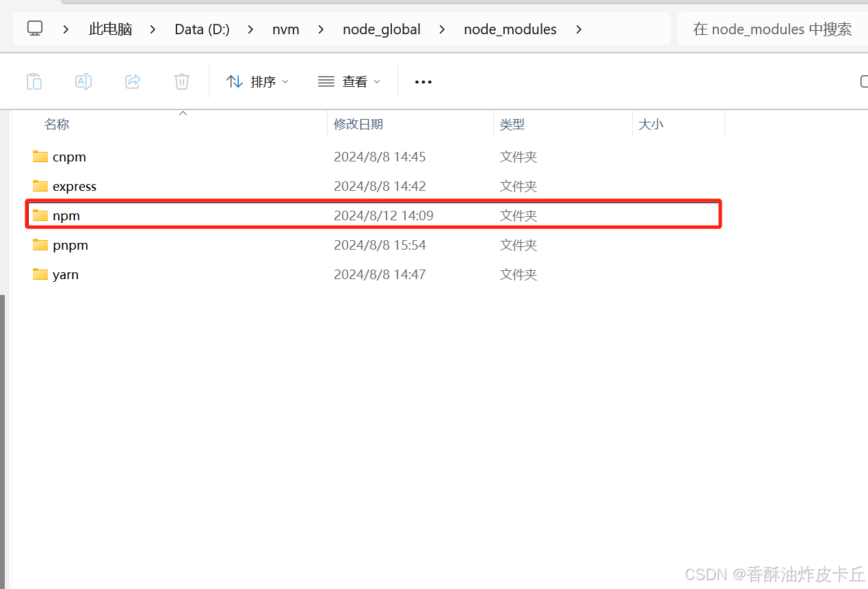Image resolution: width=868 pixels, height=589 pixels.
Task: Expand the chevron after nvm
Action: [x=321, y=29]
